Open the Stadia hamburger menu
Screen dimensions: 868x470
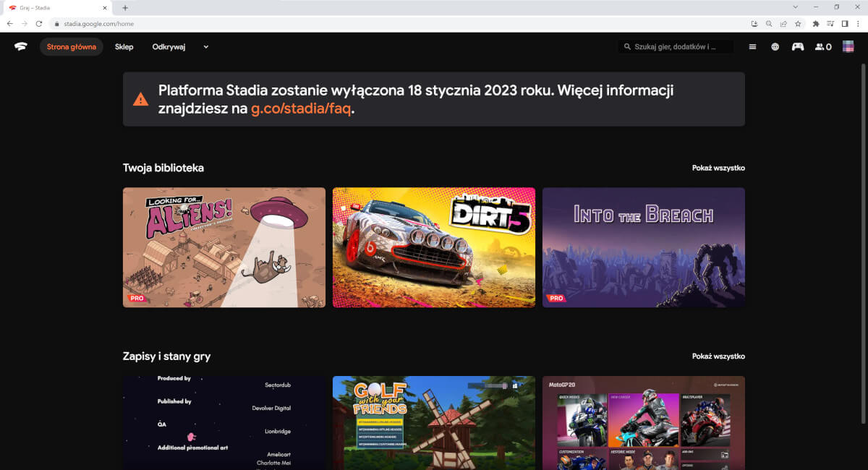(752, 46)
